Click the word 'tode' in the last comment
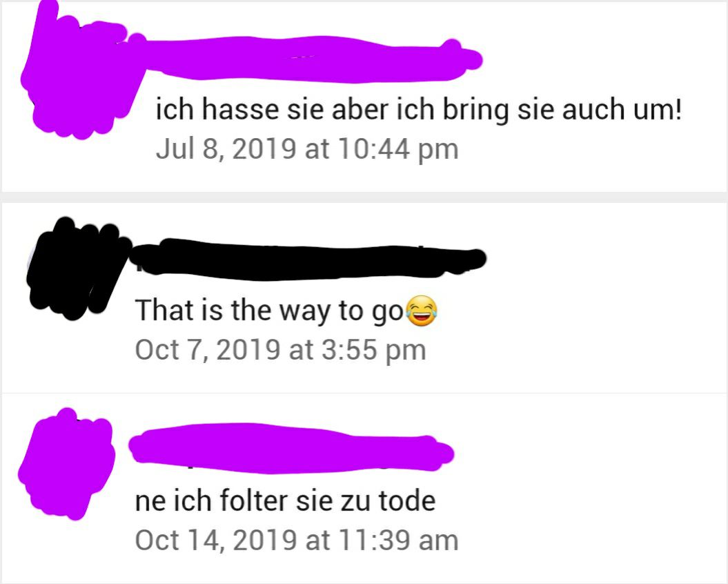Screen dimensions: 728x584 (x=406, y=501)
